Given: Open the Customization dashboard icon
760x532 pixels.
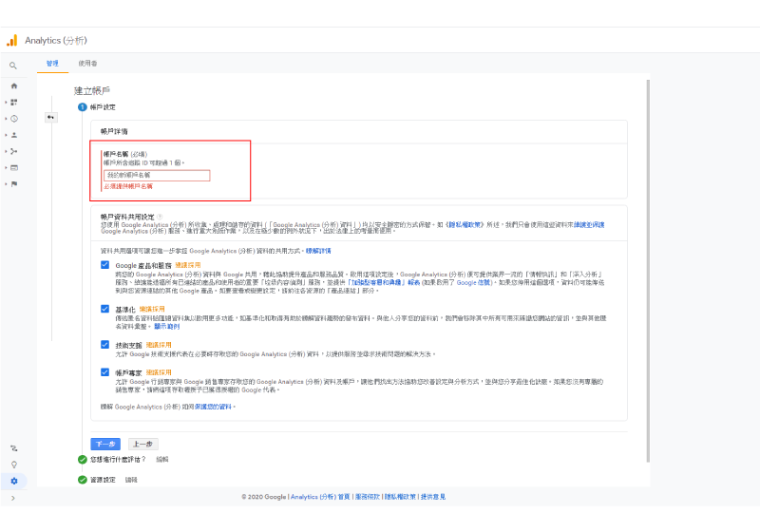Looking at the screenshot, I should click(14, 103).
